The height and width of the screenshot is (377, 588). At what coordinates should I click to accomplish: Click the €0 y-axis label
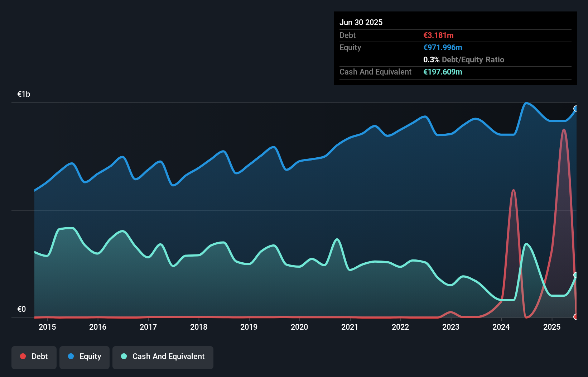tap(21, 309)
